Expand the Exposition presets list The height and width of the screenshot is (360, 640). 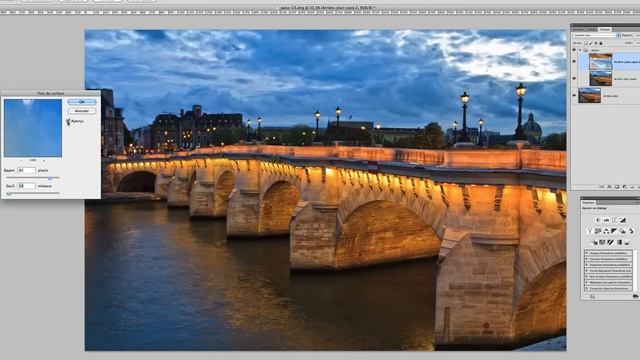[587, 265]
